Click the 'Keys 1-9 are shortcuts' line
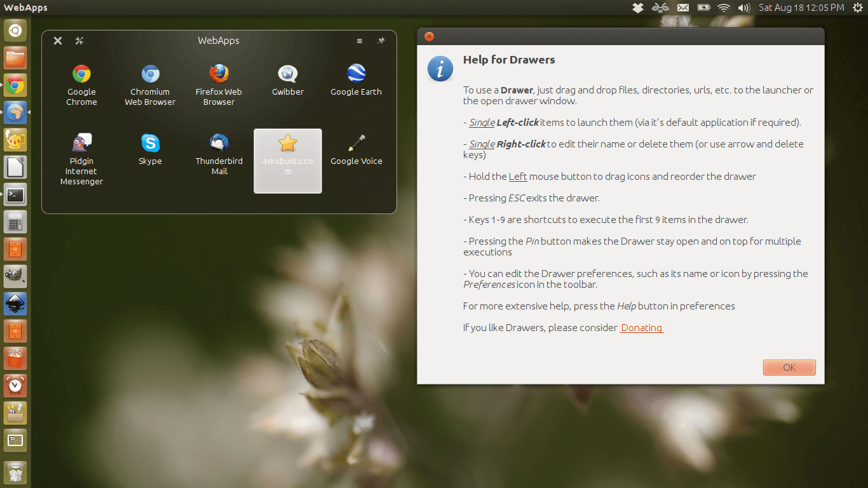 tap(606, 220)
